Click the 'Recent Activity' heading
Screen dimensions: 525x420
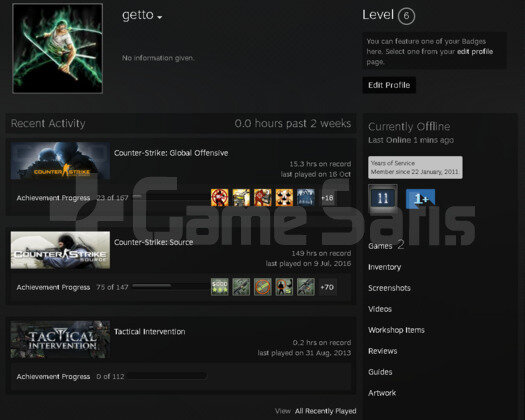point(48,123)
